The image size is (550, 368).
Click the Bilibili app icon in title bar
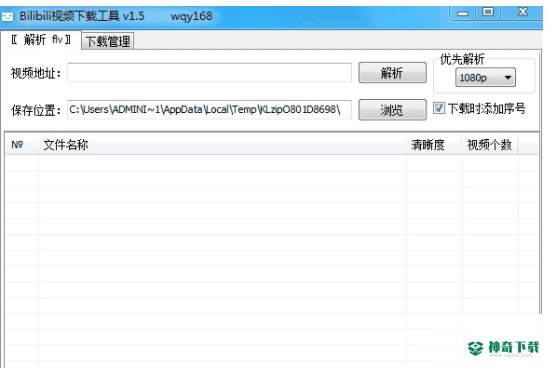pyautogui.click(x=7, y=16)
